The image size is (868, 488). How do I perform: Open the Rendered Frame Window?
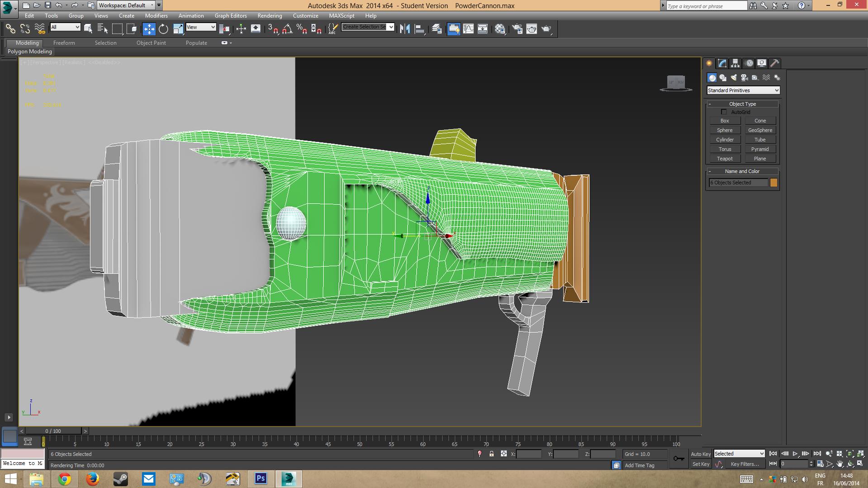(x=531, y=29)
